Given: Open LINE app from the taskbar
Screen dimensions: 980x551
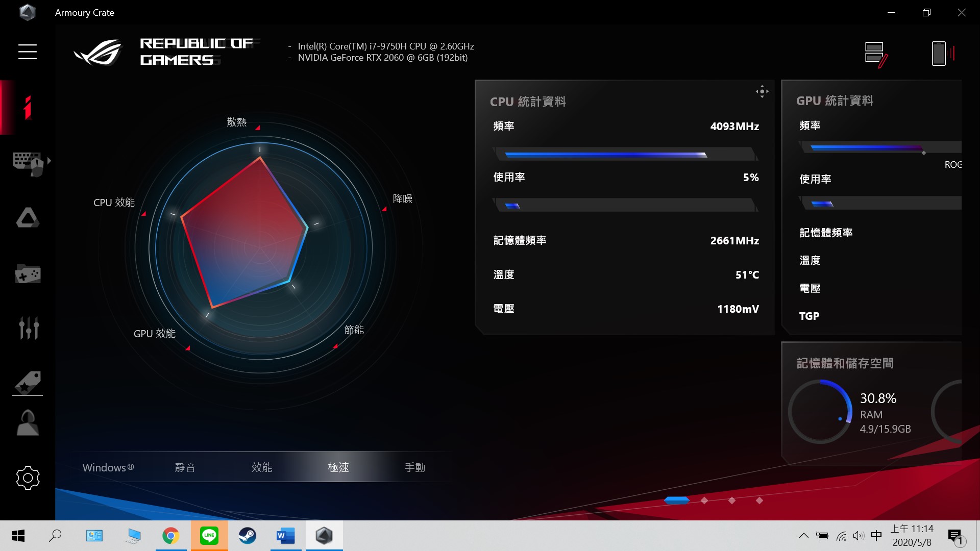Looking at the screenshot, I should click(x=209, y=536).
